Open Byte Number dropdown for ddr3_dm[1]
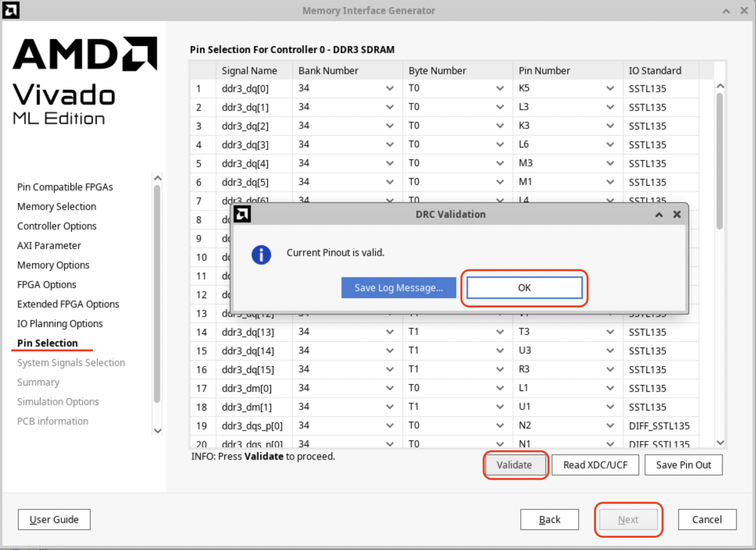Viewport: 756px width, 550px height. click(499, 407)
